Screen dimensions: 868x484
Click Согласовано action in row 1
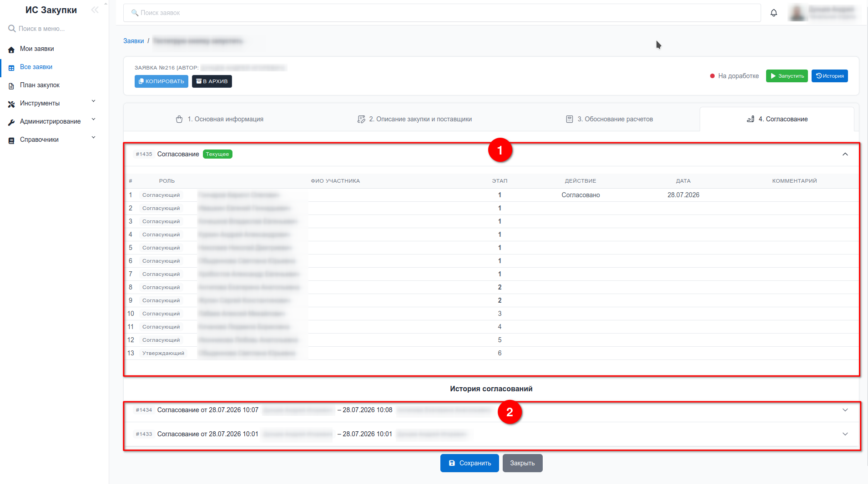click(580, 195)
